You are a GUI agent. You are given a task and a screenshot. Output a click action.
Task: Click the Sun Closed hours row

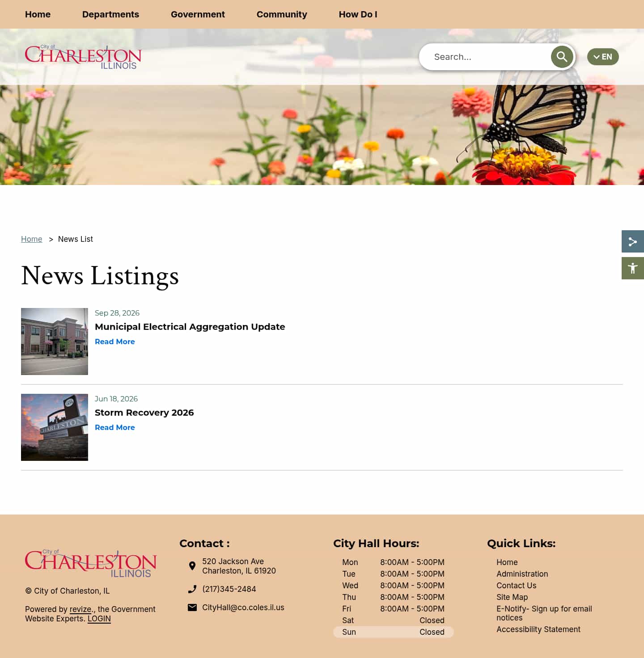(x=394, y=632)
